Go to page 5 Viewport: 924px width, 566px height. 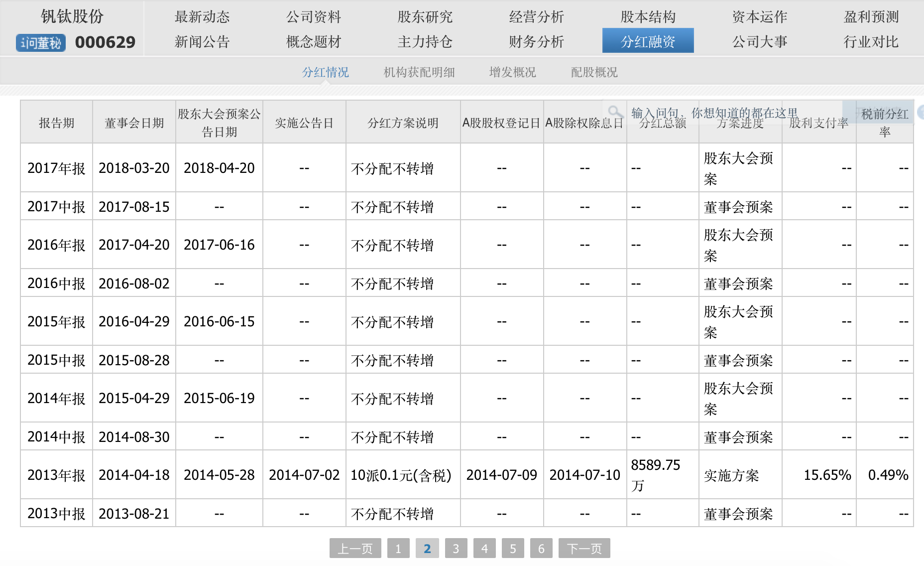513,549
